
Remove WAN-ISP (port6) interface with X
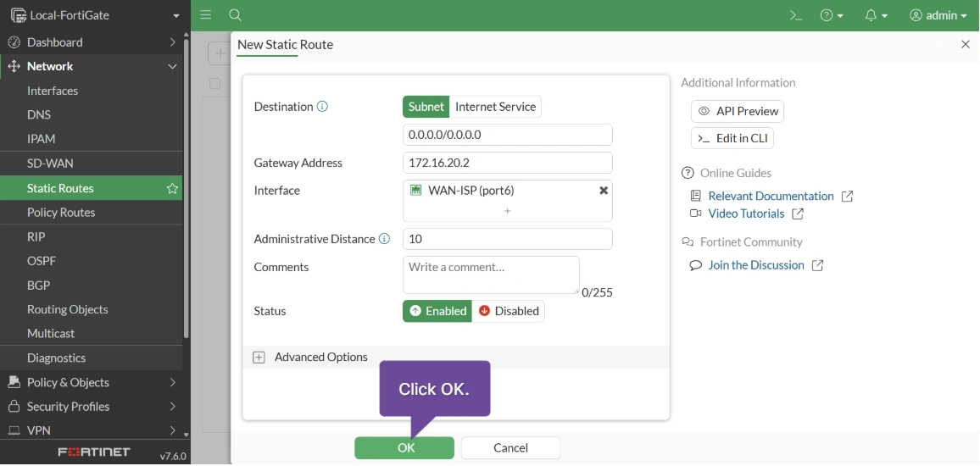(x=604, y=191)
